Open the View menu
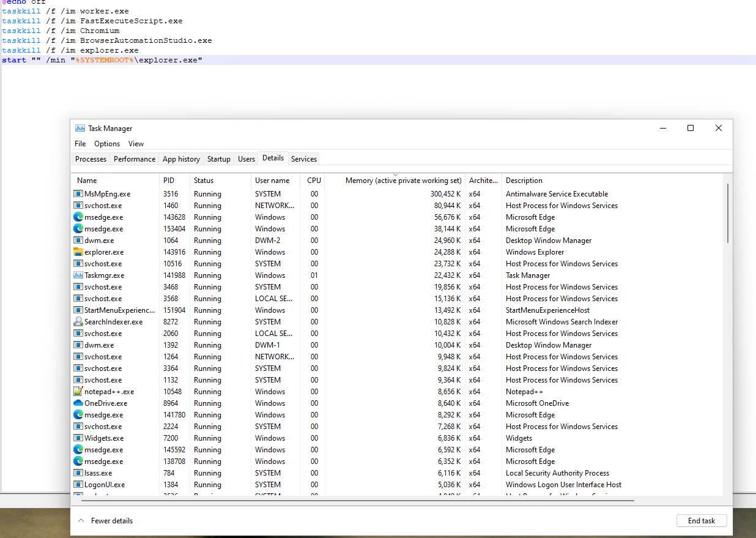This screenshot has height=538, width=756. click(136, 143)
